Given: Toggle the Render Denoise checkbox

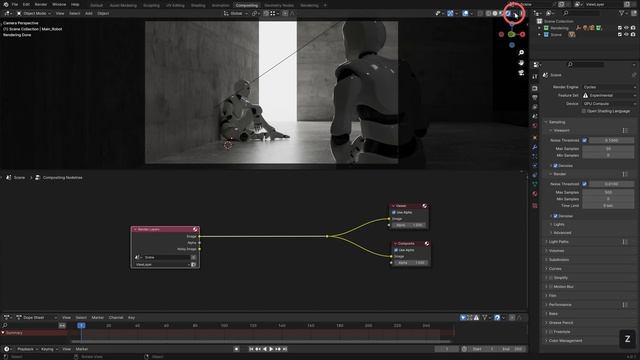Looking at the screenshot, I should click(x=555, y=216).
